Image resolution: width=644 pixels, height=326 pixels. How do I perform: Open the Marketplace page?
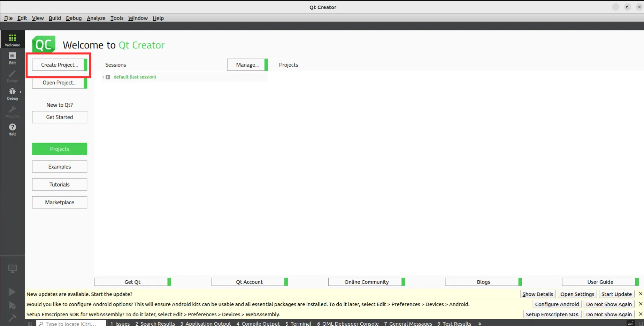click(x=59, y=202)
